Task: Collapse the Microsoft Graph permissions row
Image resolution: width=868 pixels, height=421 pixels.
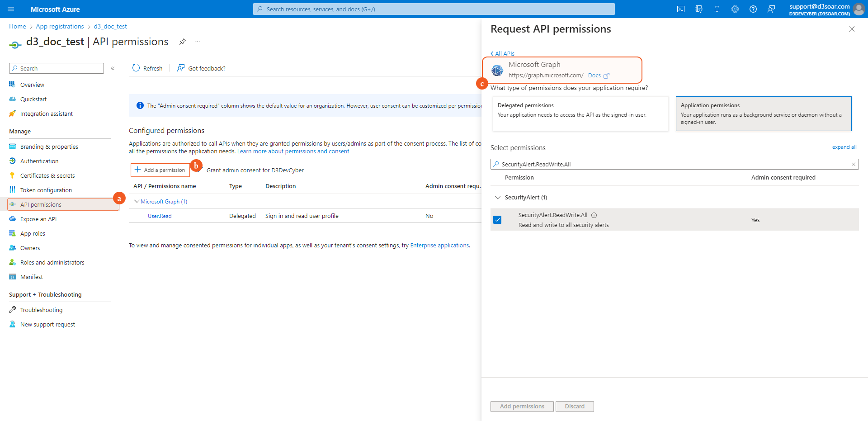Action: (137, 202)
